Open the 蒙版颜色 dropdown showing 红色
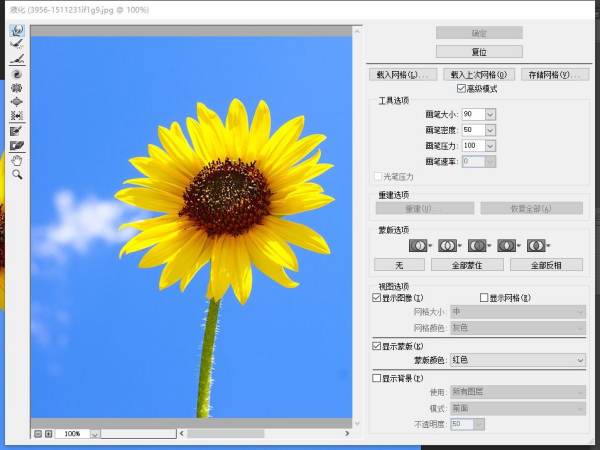 pyautogui.click(x=518, y=360)
